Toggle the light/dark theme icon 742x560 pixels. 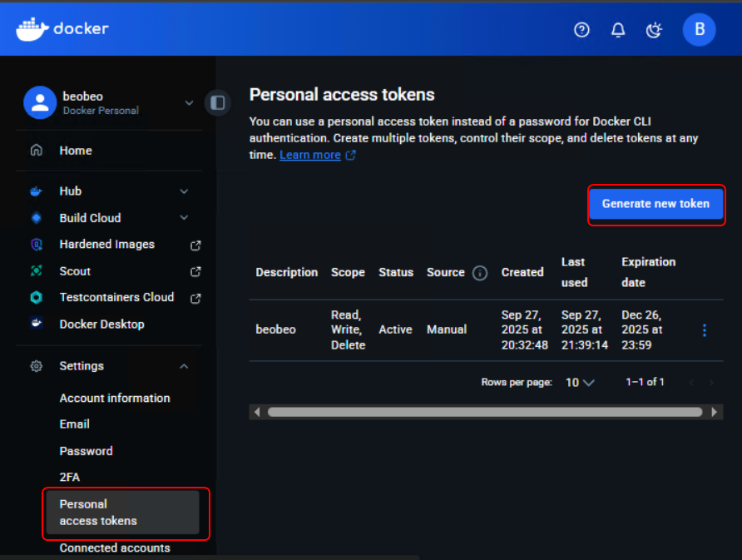(x=654, y=30)
